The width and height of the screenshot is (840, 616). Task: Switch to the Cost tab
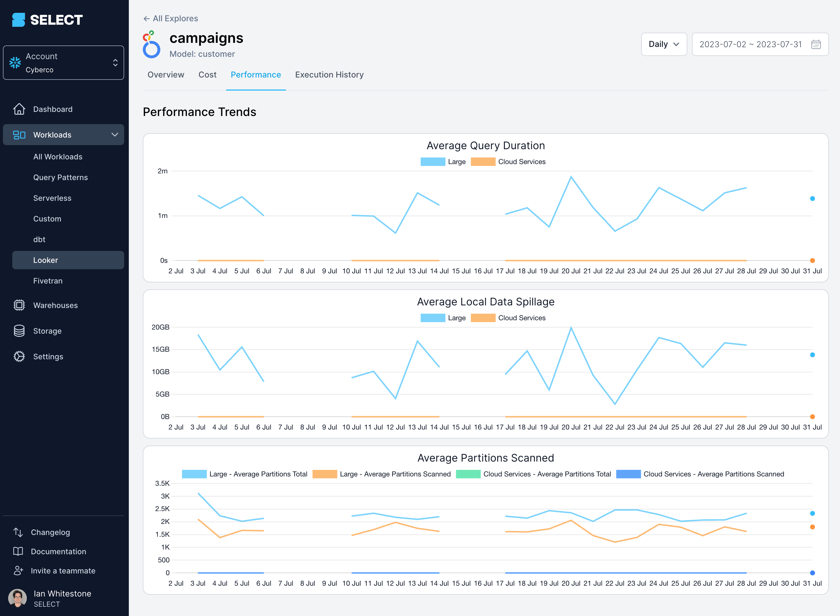pos(208,74)
